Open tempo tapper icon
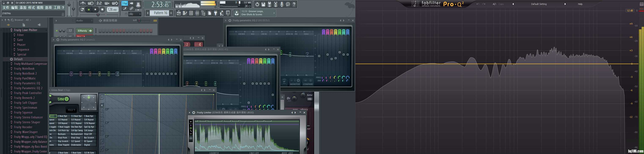The height and width of the screenshot is (154, 644). click(x=222, y=13)
